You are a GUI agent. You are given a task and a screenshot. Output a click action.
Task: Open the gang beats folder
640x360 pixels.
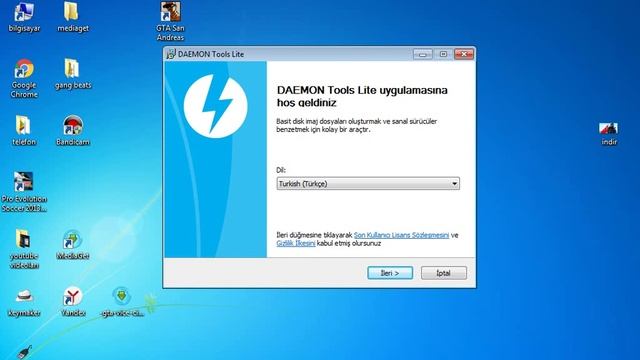[73, 74]
